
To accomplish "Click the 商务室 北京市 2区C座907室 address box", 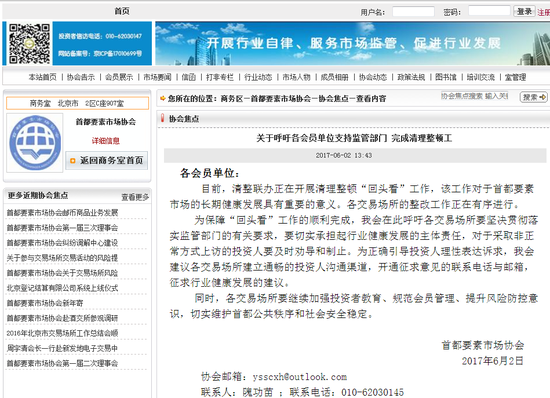I will coord(77,103).
